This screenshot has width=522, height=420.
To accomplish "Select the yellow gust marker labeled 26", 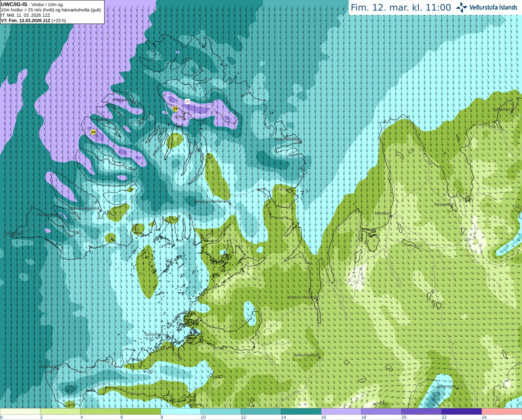I will [93, 132].
